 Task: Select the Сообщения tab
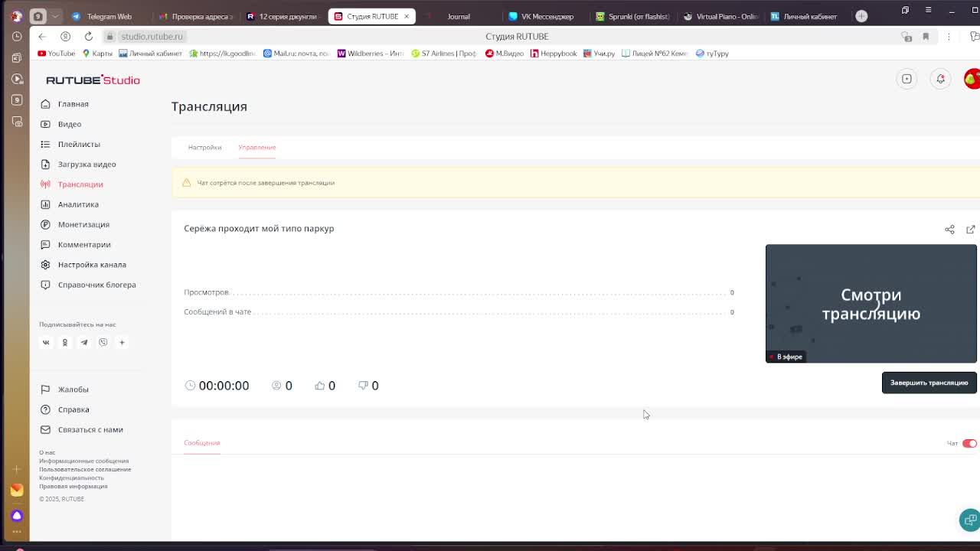click(201, 442)
